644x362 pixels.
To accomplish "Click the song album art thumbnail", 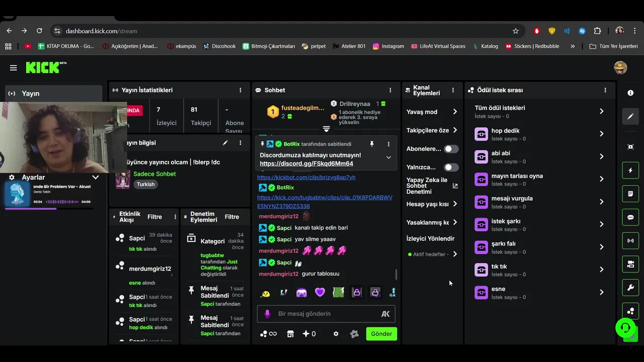I will (x=17, y=194).
